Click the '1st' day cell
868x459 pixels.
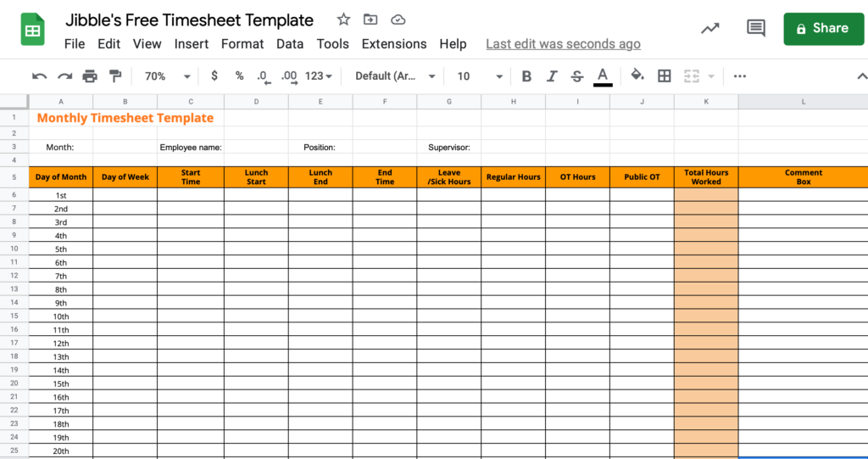click(61, 195)
